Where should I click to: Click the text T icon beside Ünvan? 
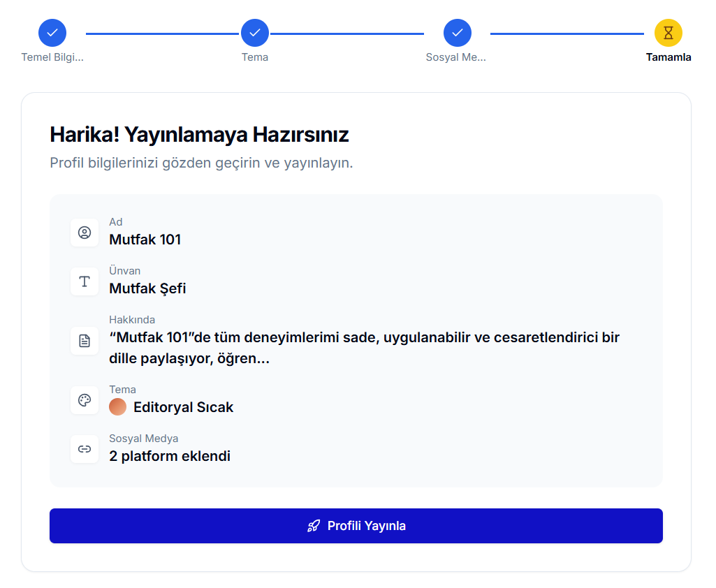pos(85,281)
